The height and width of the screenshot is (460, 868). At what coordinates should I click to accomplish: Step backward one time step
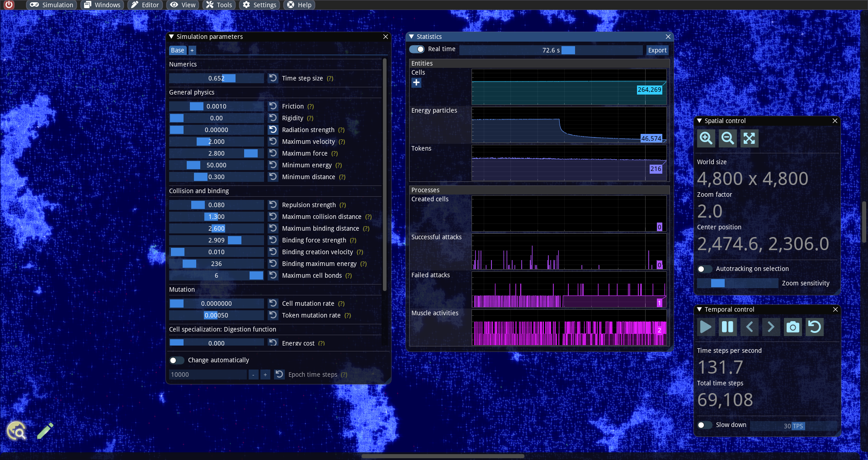[749, 327]
